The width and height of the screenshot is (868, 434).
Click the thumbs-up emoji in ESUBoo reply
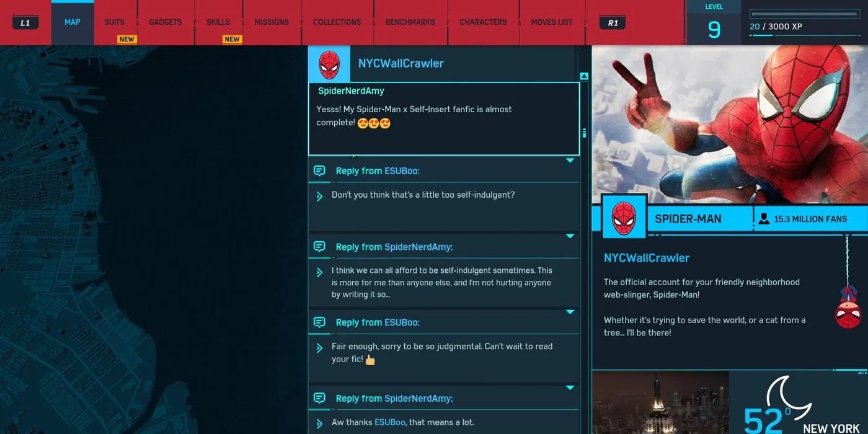[x=370, y=360]
